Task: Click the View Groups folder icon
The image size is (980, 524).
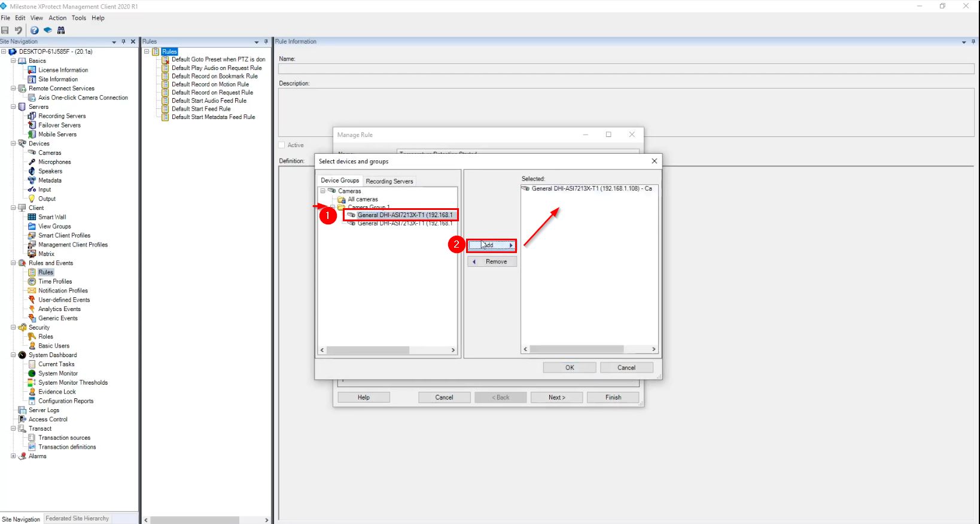Action: [x=32, y=226]
